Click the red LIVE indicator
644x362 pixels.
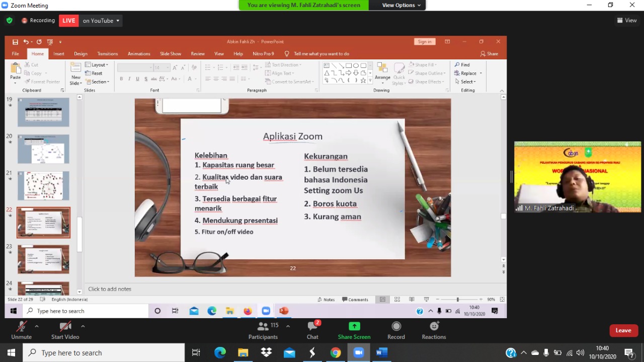[x=69, y=21]
